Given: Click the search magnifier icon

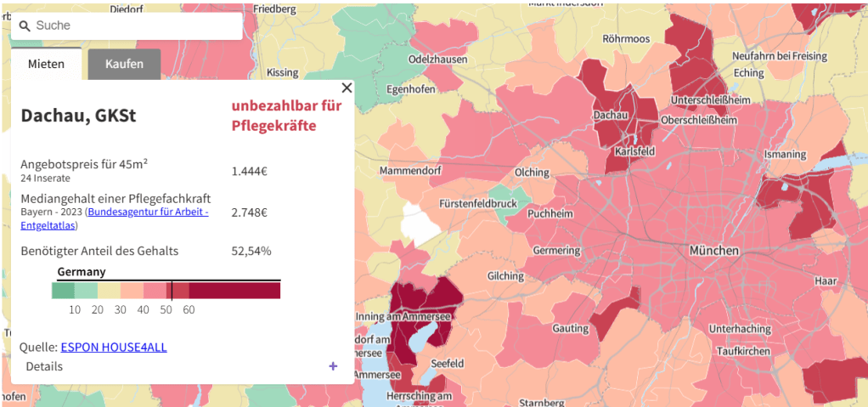Looking at the screenshot, I should click(25, 26).
